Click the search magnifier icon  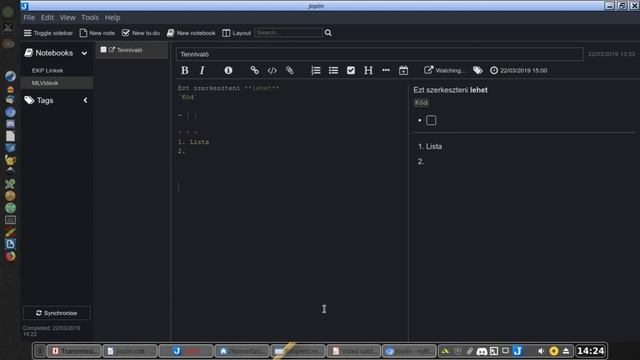click(328, 33)
